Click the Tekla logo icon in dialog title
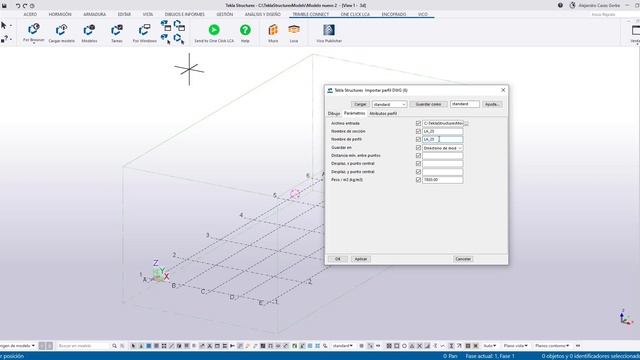Image resolution: width=640 pixels, height=360 pixels. coord(330,90)
